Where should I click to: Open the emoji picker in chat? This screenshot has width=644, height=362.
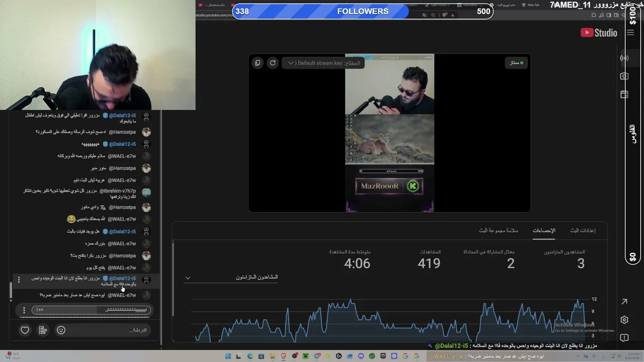click(61, 330)
